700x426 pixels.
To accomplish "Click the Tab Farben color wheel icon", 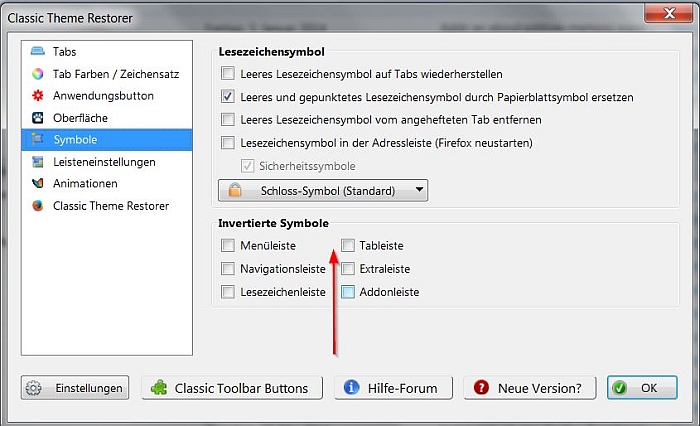I will pos(38,74).
